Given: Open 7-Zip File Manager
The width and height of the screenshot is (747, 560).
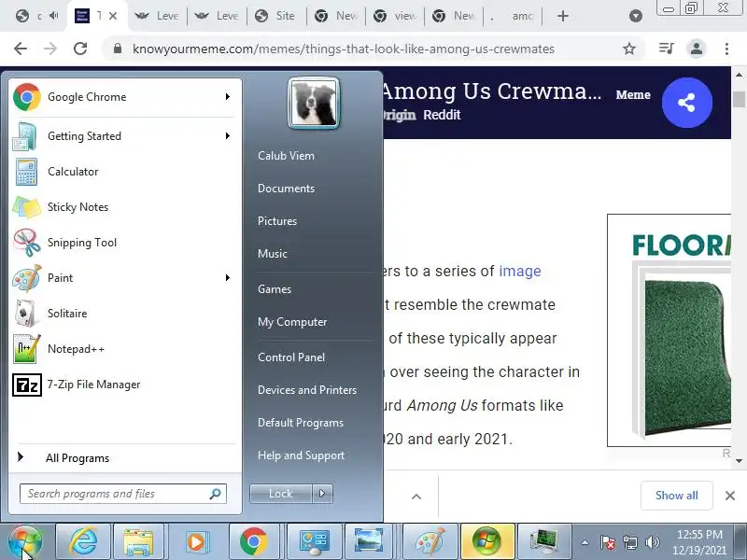Looking at the screenshot, I should point(125,385).
